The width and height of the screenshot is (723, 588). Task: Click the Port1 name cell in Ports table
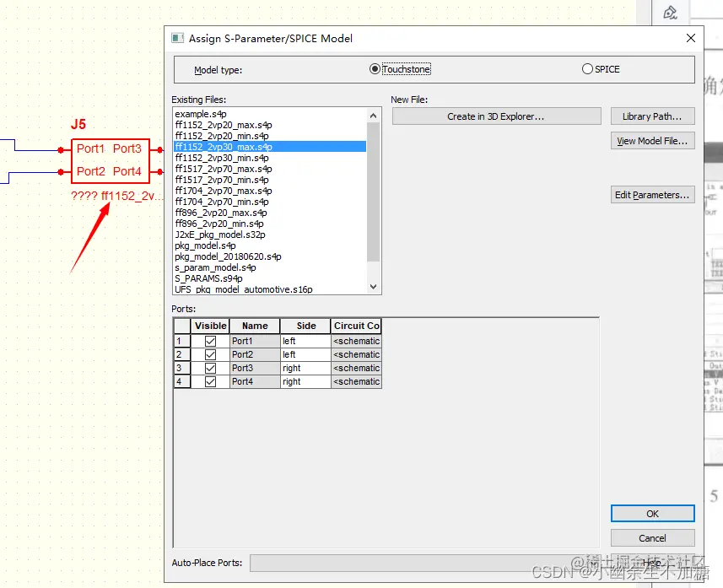point(255,342)
